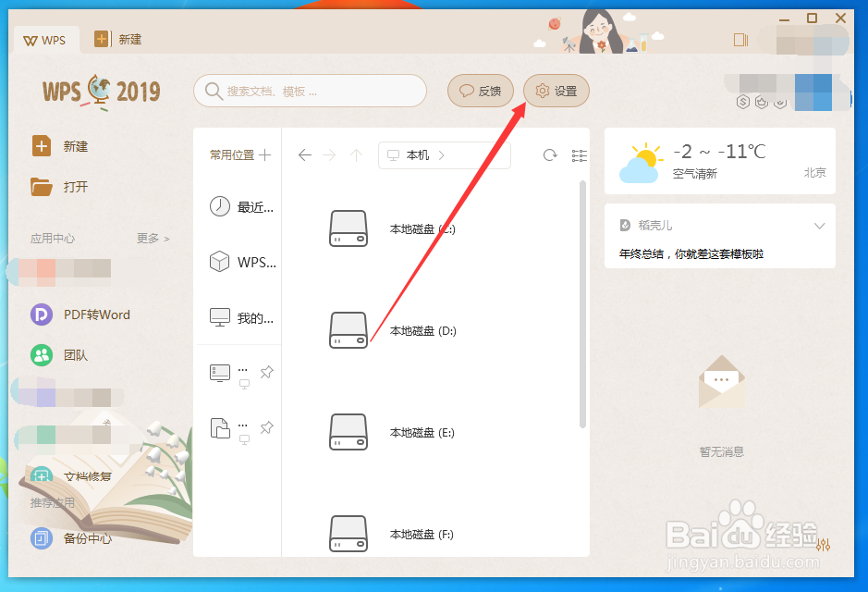The height and width of the screenshot is (592, 868).
Task: Toggle the pin on desktop location row
Action: click(267, 372)
